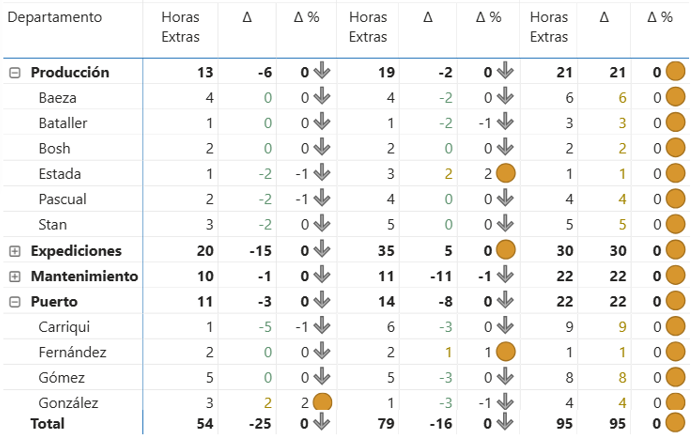Image resolution: width=699 pixels, height=436 pixels.
Task: Select the Departamento column header
Action: pos(55,17)
